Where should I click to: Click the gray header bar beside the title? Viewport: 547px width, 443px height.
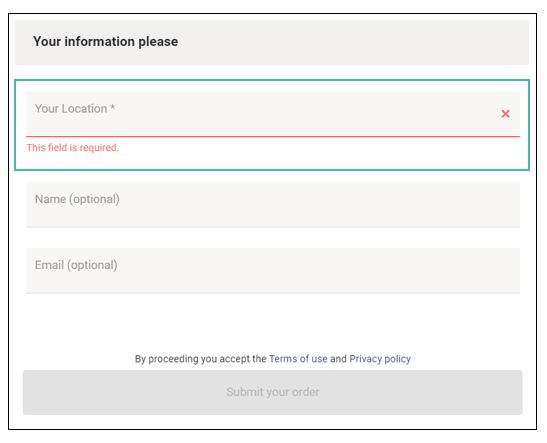pyautogui.click(x=352, y=42)
